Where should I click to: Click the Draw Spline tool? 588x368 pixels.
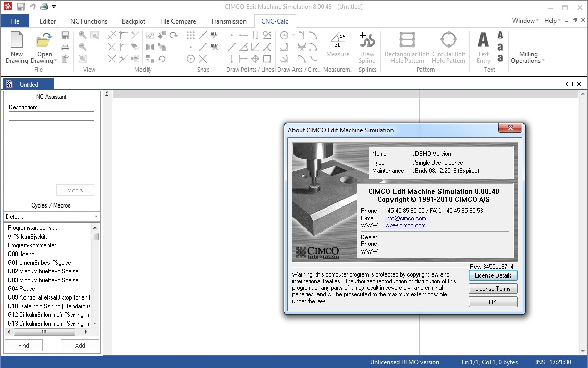coord(367,48)
